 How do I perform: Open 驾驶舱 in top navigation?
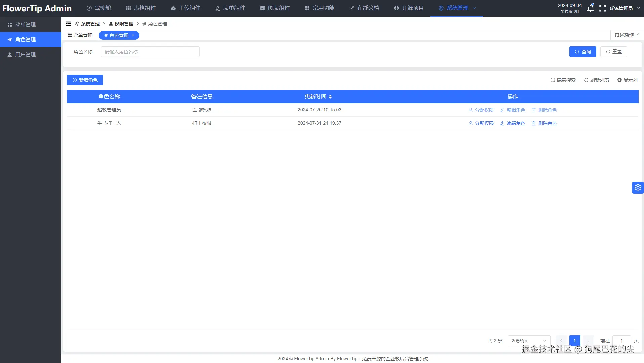[x=99, y=8]
